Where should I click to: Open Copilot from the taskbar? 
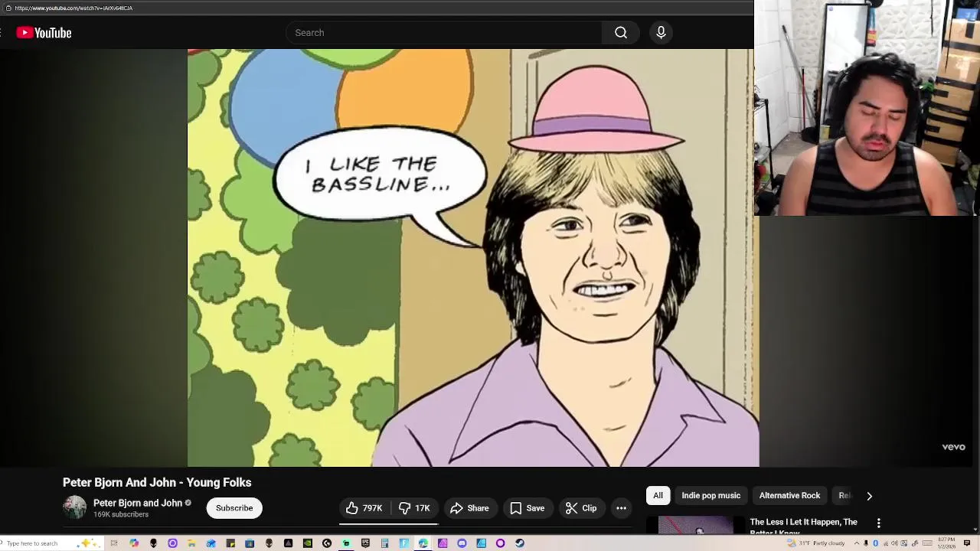134,543
